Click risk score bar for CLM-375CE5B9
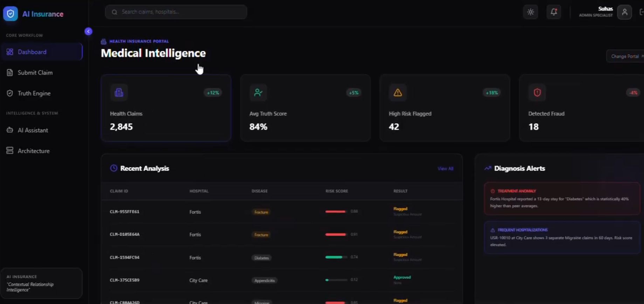644x304 pixels. click(336, 280)
